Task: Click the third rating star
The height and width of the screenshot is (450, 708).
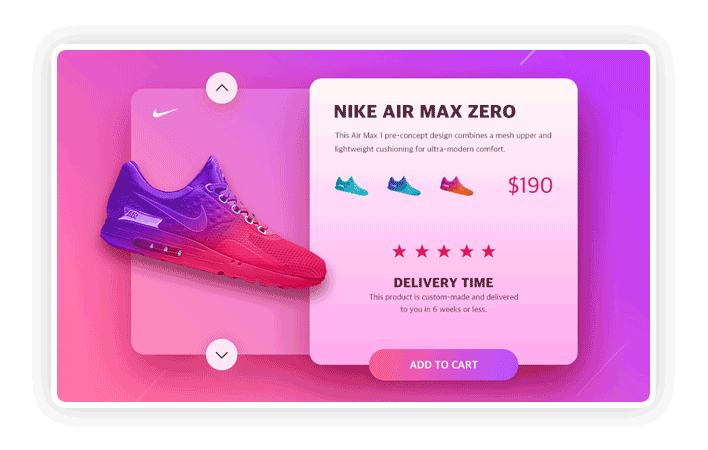Action: [444, 251]
